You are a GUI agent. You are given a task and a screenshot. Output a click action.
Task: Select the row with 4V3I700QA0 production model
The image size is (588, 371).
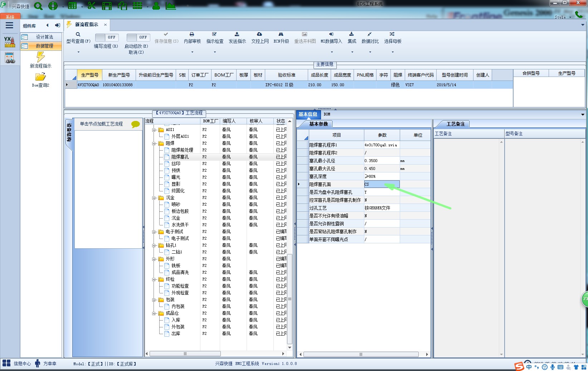[x=289, y=85]
